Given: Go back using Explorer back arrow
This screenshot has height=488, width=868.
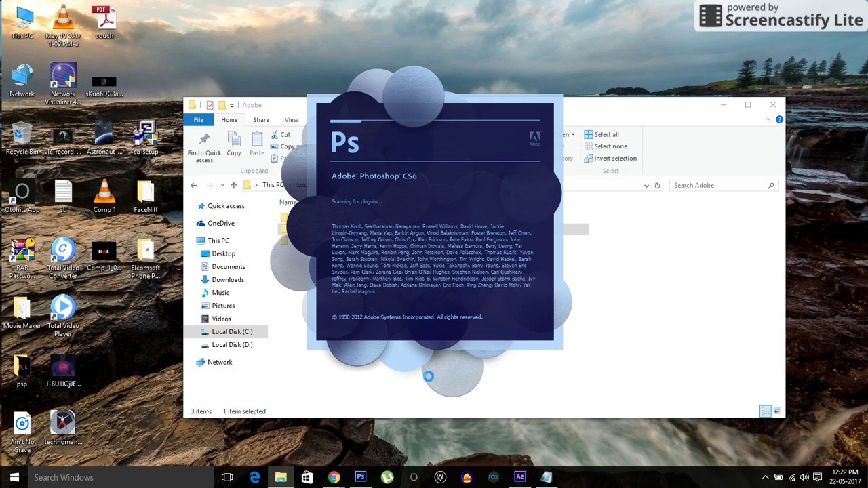Looking at the screenshot, I should point(194,185).
